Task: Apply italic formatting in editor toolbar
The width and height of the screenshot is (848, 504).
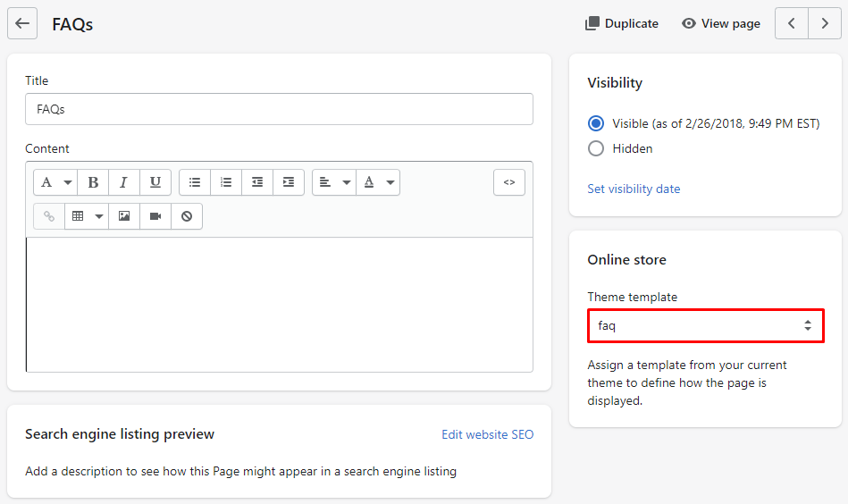Action: tap(124, 182)
